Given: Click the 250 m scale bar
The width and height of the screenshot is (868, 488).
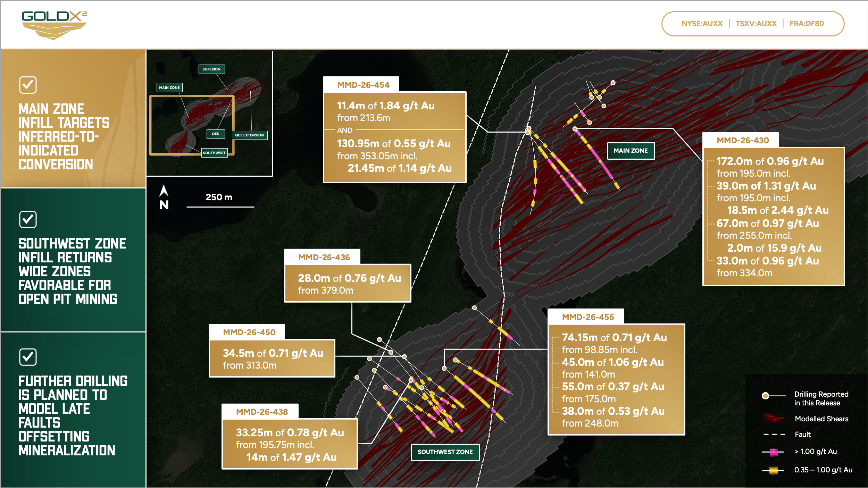Looking at the screenshot, I should pos(220,207).
